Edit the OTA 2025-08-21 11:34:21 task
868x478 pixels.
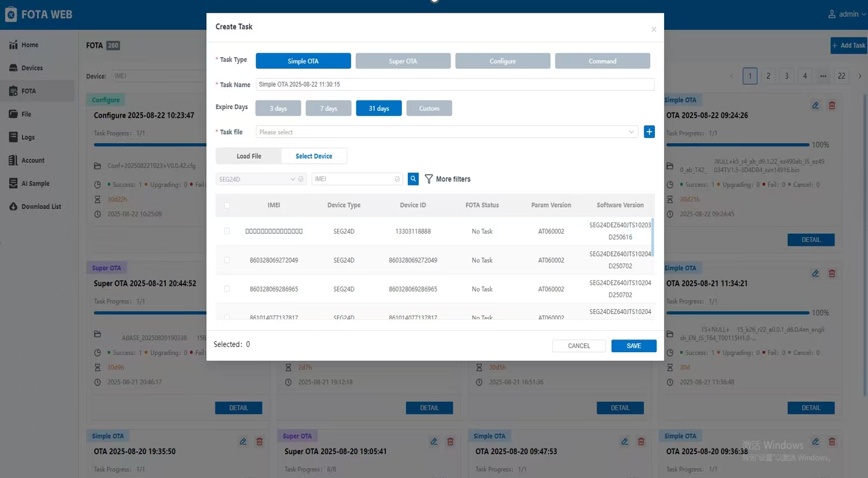coord(815,274)
